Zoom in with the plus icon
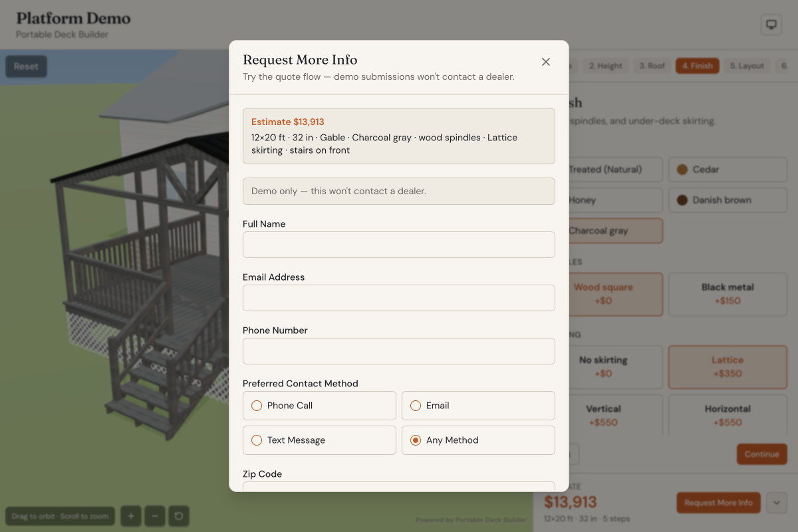Viewport: 798px width, 532px height. 131,515
